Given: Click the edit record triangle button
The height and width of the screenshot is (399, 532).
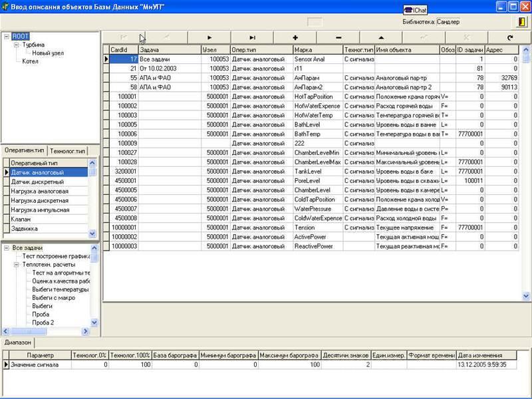Looking at the screenshot, I should pyautogui.click(x=381, y=38).
